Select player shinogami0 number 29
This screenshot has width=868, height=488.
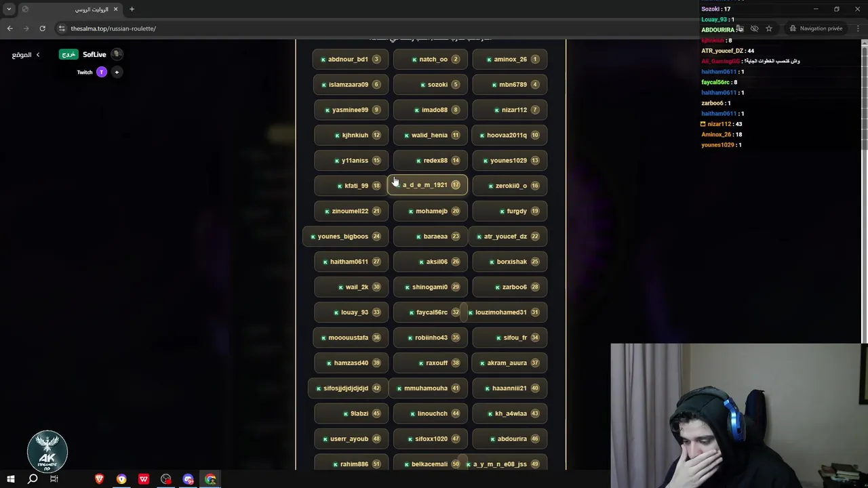430,287
